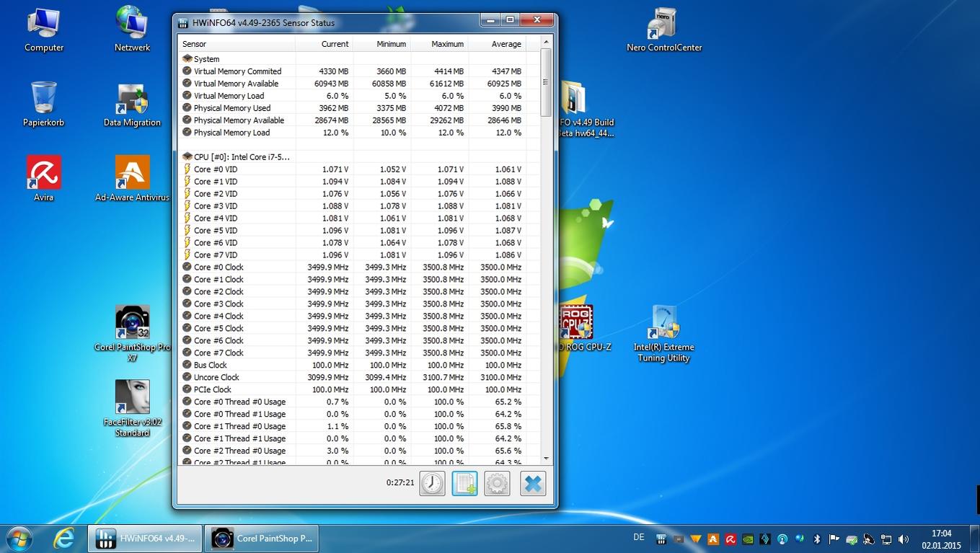This screenshot has height=553, width=980.
Task: Click the blue X close sensors button
Action: pos(533,483)
